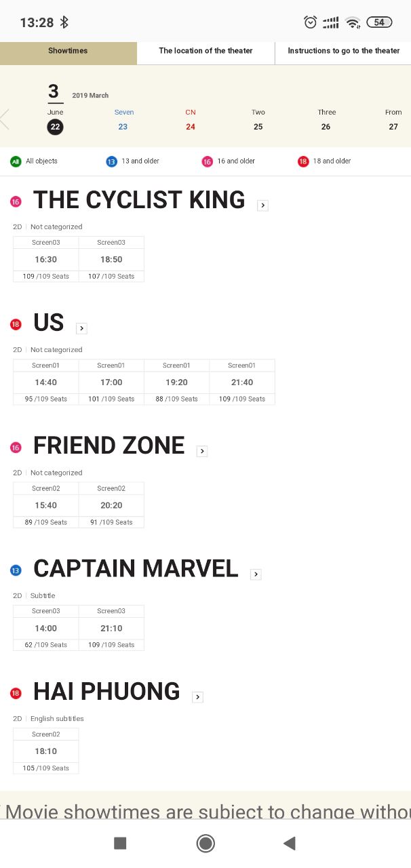Tap the alarm clock status icon
Screen dimensions: 411x868
(x=311, y=22)
